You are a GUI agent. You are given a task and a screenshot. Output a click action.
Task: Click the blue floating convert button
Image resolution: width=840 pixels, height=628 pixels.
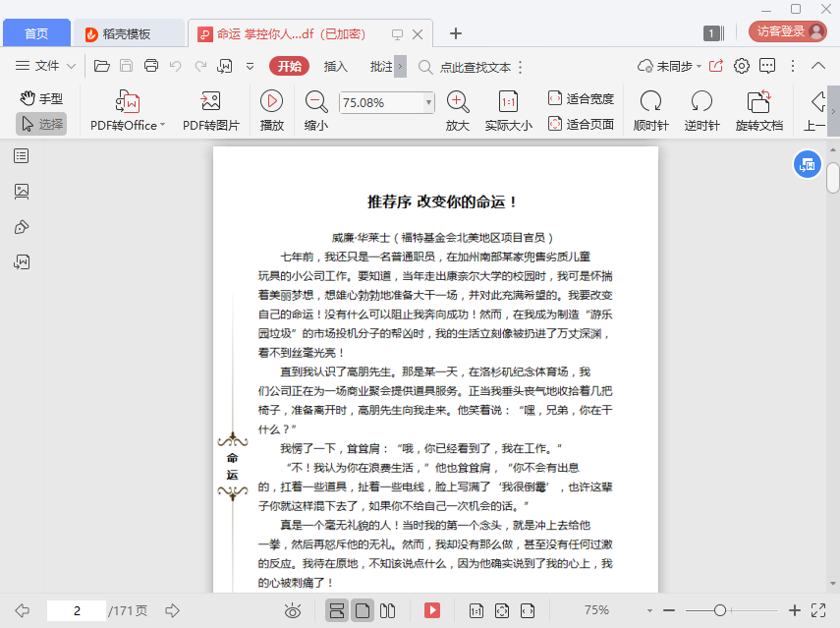pos(807,164)
